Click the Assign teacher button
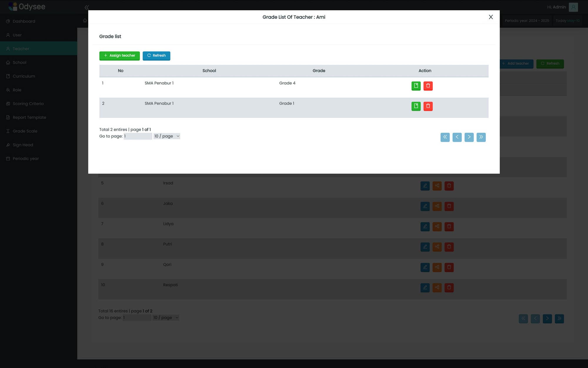 [119, 56]
